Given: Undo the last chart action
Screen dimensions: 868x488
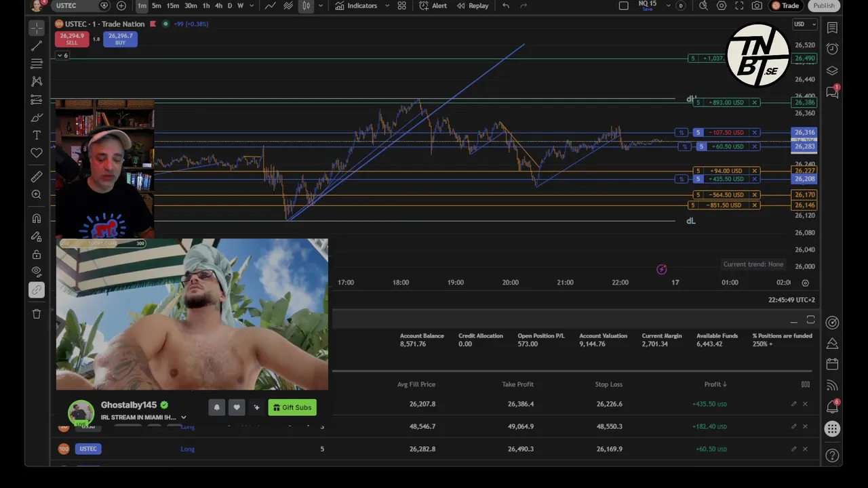Looking at the screenshot, I should (506, 5).
